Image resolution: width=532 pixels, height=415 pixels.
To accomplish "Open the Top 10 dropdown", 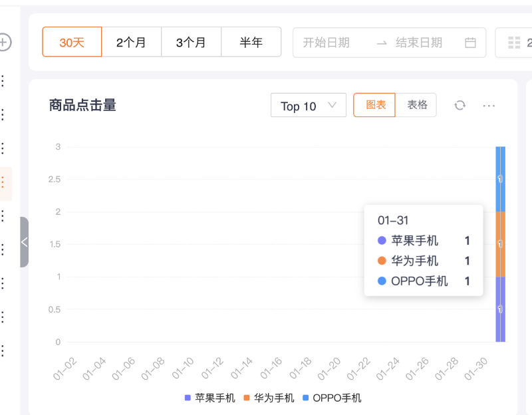I will [x=308, y=106].
